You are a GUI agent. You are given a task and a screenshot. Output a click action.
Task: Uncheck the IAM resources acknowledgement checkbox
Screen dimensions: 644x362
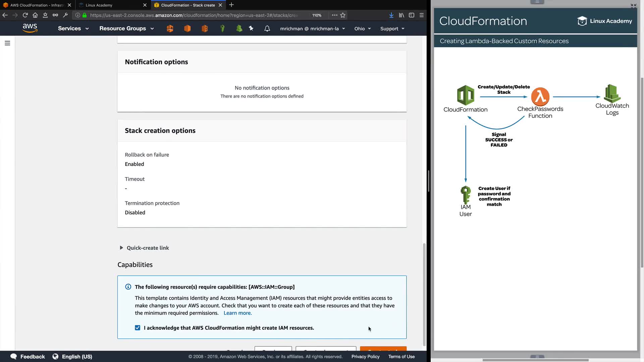pyautogui.click(x=138, y=328)
